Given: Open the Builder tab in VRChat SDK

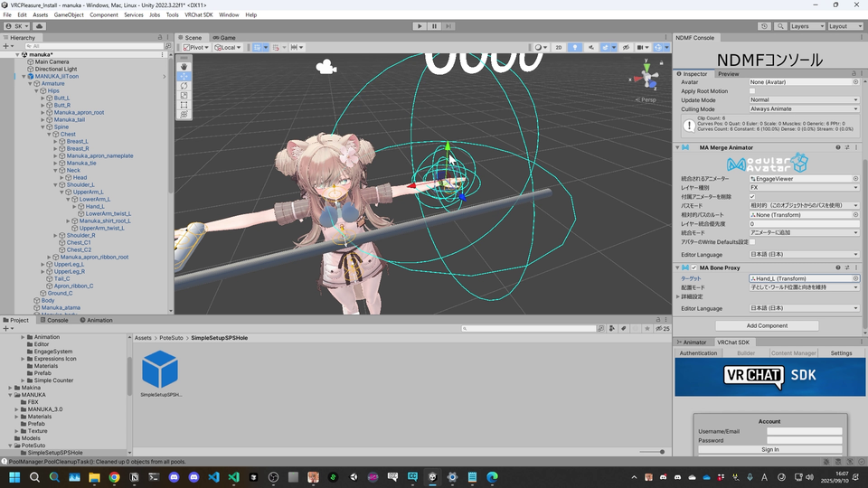Looking at the screenshot, I should [746, 353].
